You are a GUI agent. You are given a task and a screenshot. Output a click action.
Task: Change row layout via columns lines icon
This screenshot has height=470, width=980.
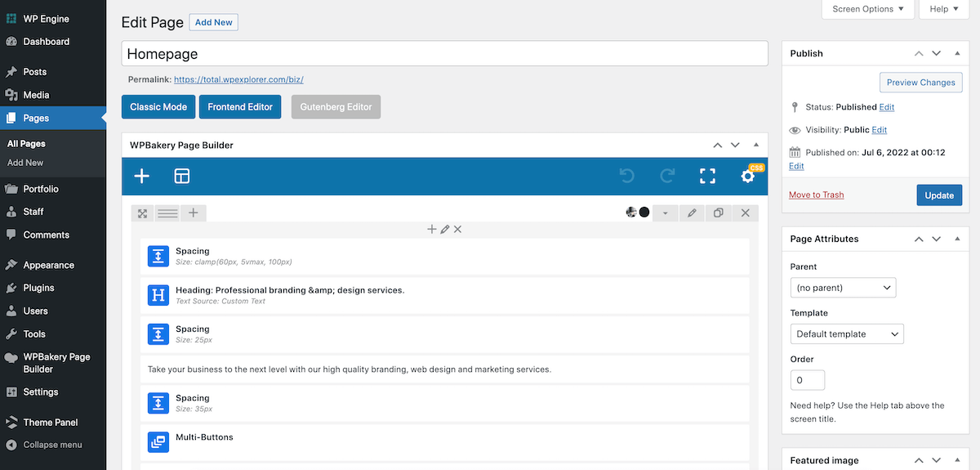pyautogui.click(x=167, y=213)
